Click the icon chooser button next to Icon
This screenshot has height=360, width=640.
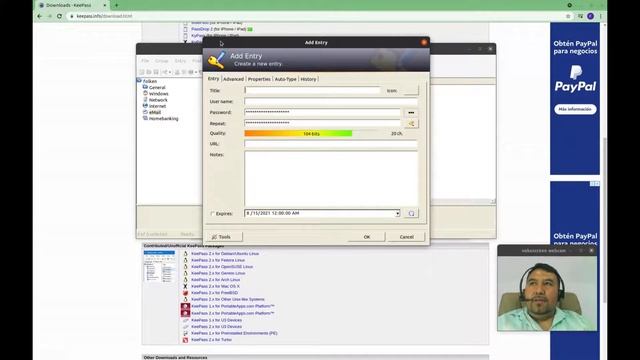[411, 90]
